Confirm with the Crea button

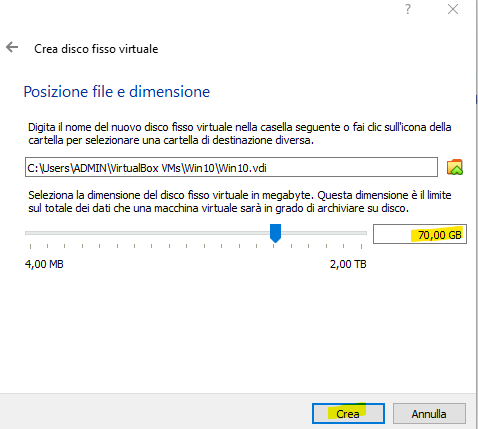click(348, 414)
